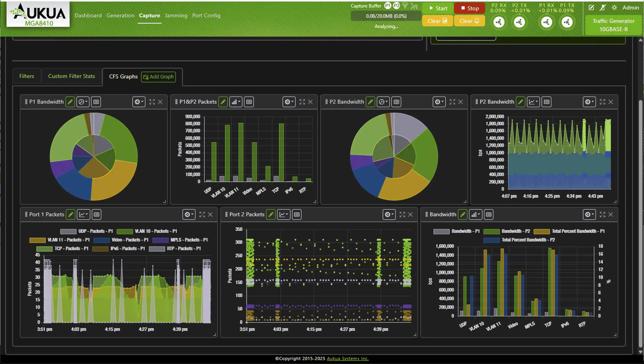Click the Add Graph button
The width and height of the screenshot is (644, 364).
click(x=158, y=77)
